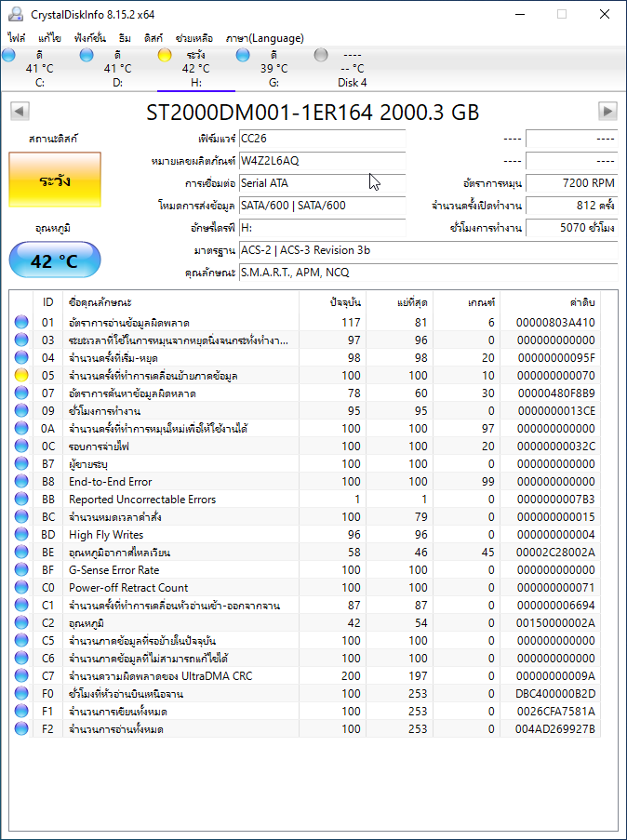The image size is (627, 840).
Task: Select drive G: status orb
Action: tap(243, 55)
